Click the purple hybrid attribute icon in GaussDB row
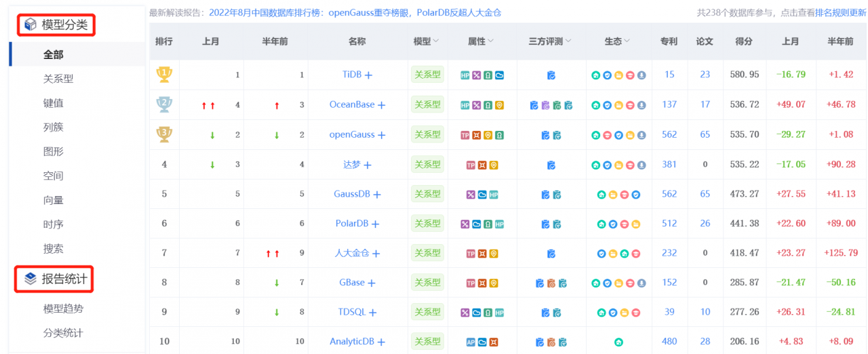Viewport: 868px width, 354px height. (471, 195)
